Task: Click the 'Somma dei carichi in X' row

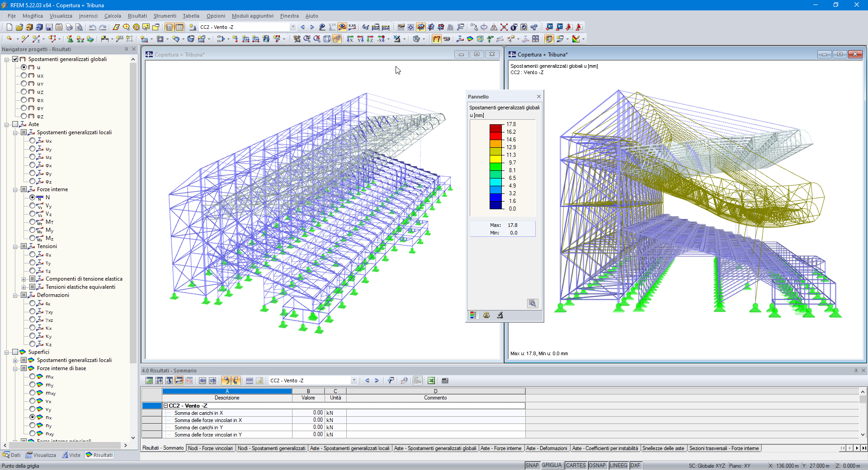Action: point(334,413)
